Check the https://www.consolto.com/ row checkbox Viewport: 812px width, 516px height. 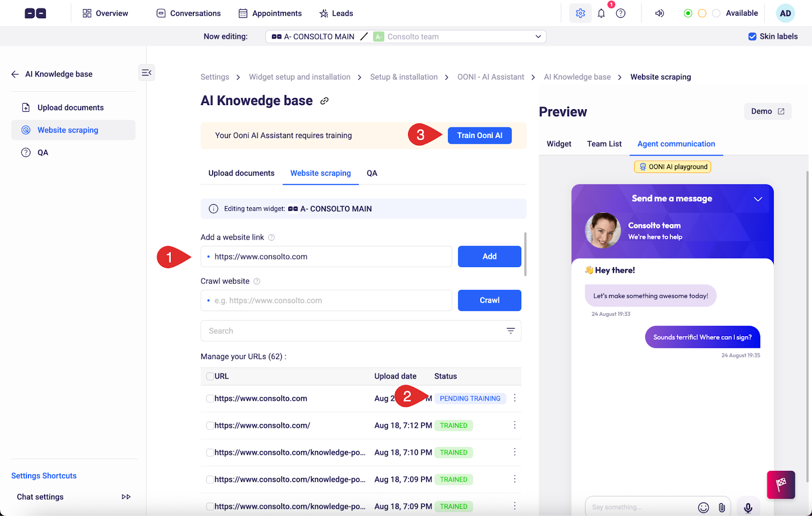[210, 426]
